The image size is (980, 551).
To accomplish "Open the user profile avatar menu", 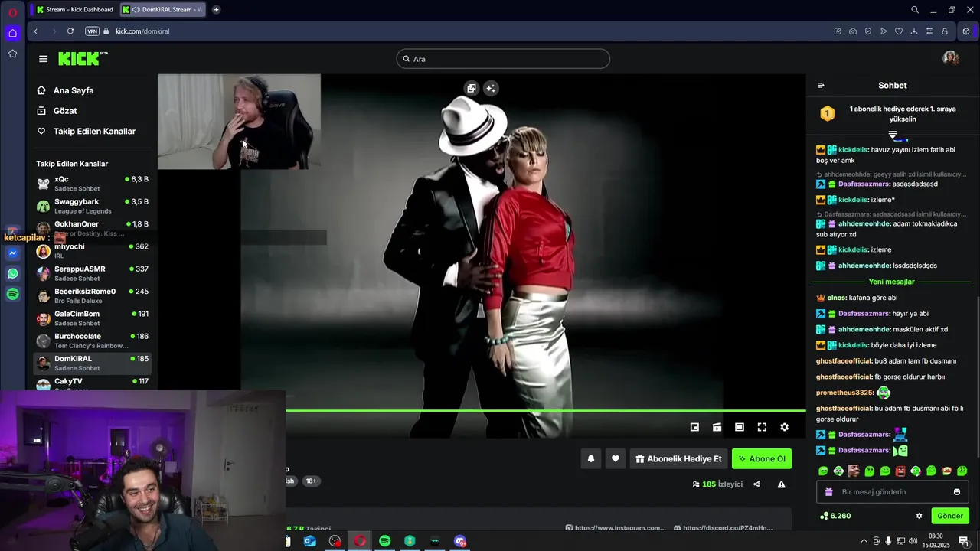I will click(x=950, y=58).
